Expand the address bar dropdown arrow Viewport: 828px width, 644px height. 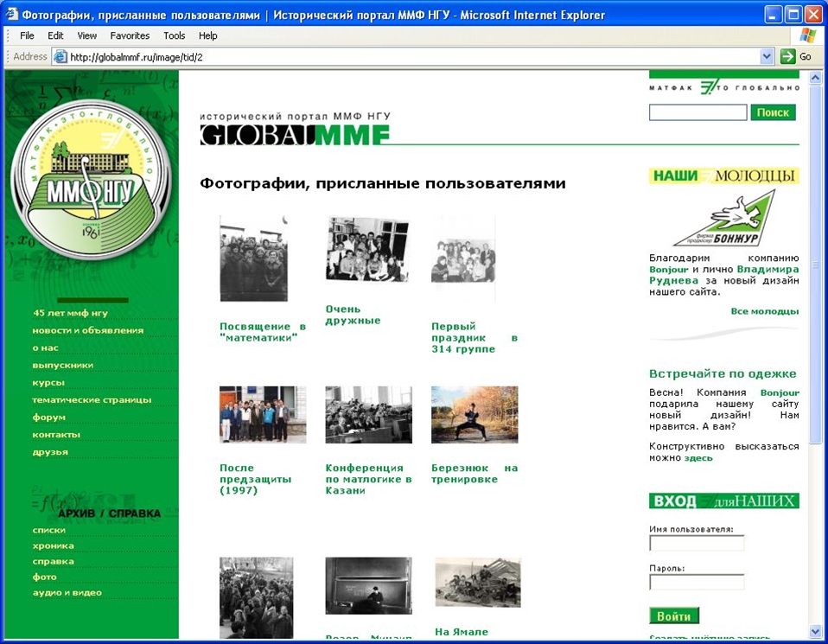tap(767, 56)
